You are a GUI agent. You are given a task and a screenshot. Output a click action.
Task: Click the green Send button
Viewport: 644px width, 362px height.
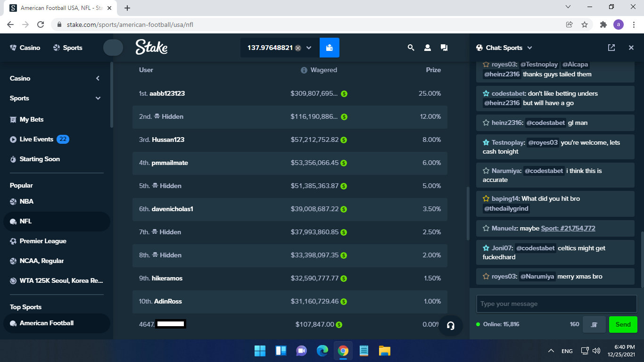pos(623,324)
